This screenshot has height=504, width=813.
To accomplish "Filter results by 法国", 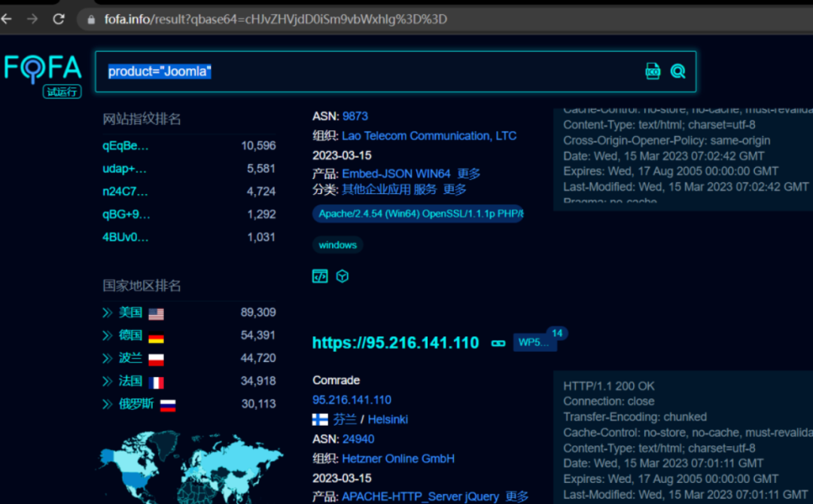I will [x=130, y=381].
